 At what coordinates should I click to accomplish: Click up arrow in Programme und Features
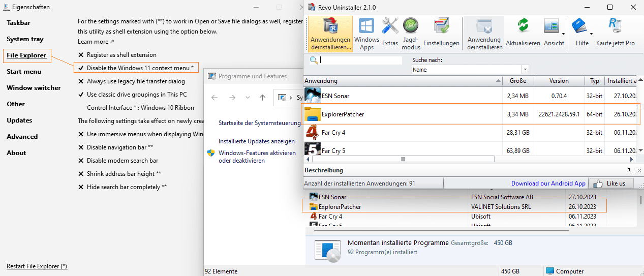(x=262, y=98)
